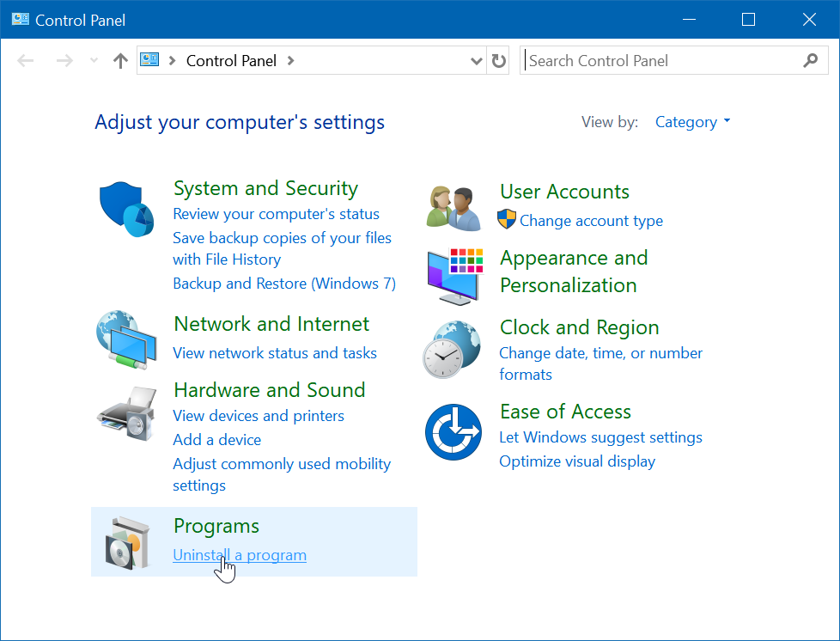
Task: Open Appearance and Personalization category
Action: 574,272
